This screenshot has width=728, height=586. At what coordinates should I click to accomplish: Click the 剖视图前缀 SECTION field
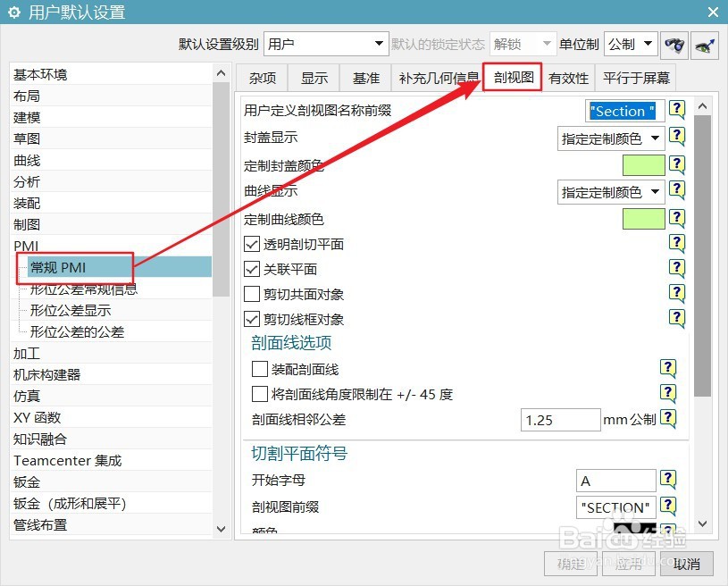coord(615,507)
